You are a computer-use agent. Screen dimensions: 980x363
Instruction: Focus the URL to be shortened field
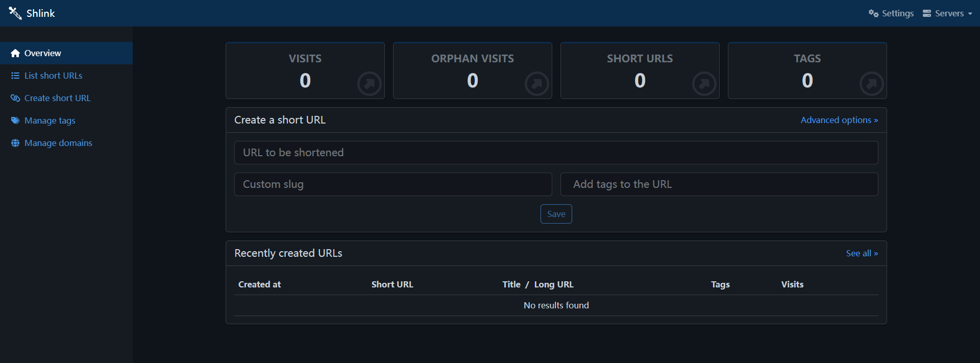pos(556,153)
